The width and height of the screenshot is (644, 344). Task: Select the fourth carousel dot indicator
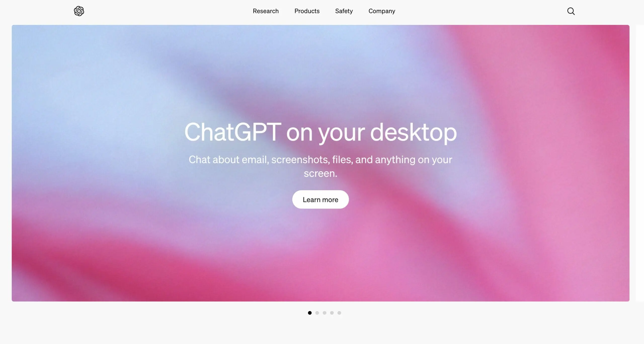(x=332, y=313)
